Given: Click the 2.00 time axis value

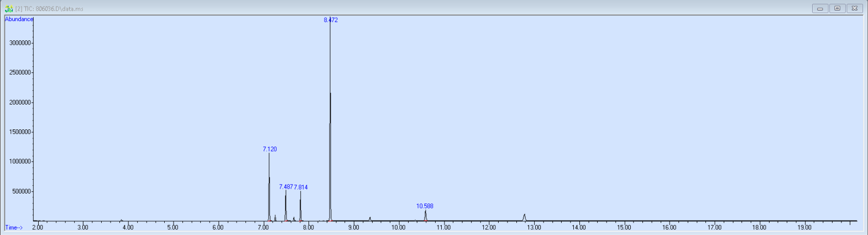Looking at the screenshot, I should click(x=37, y=228).
